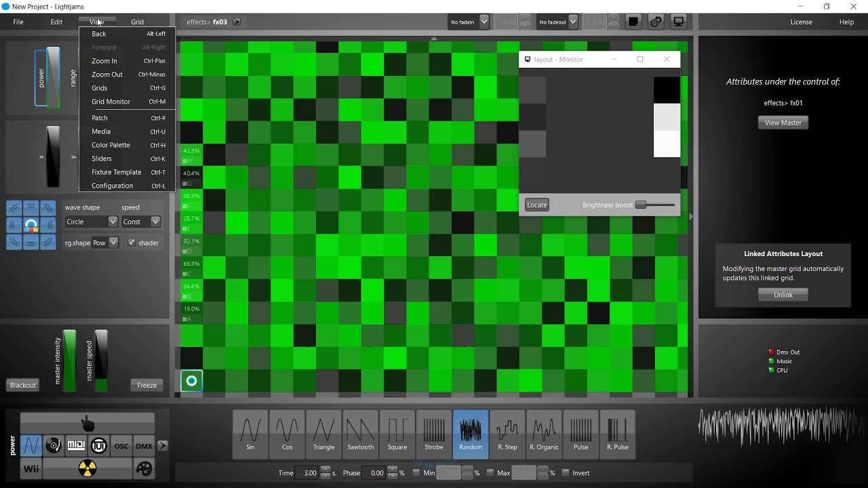The height and width of the screenshot is (488, 868).
Task: Click the monitor icon in top toolbar
Action: (x=678, y=22)
